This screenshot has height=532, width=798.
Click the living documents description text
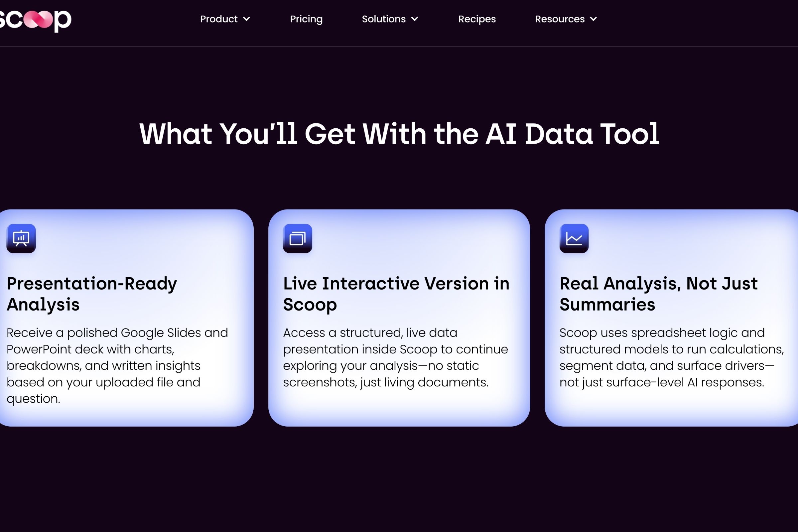coord(396,357)
